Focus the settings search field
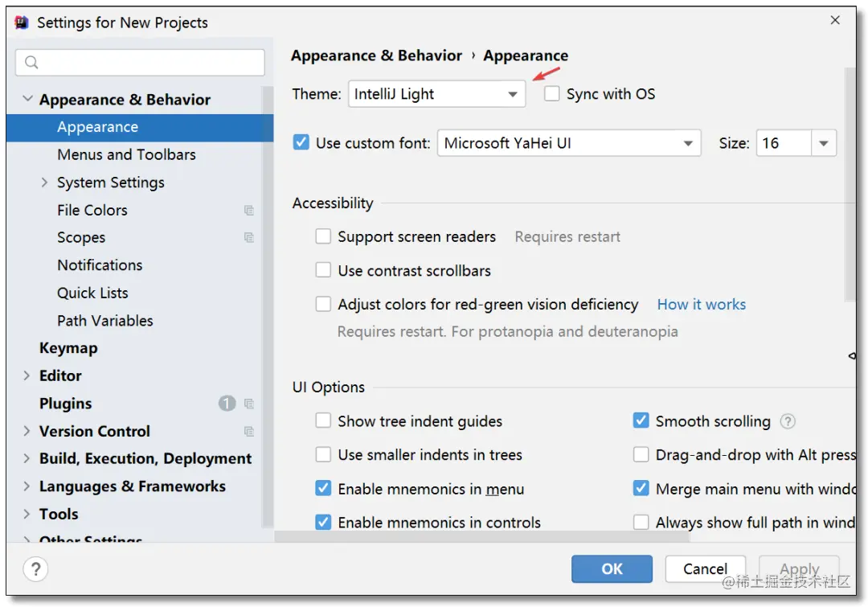868x607 pixels. pyautogui.click(x=149, y=63)
